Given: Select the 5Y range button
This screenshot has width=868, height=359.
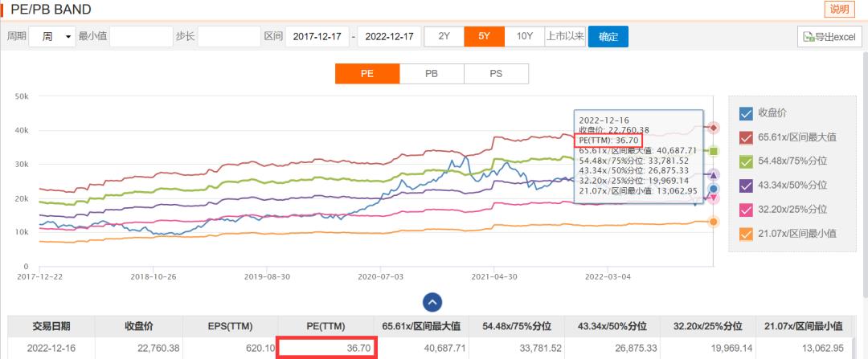Looking at the screenshot, I should pyautogui.click(x=485, y=36).
